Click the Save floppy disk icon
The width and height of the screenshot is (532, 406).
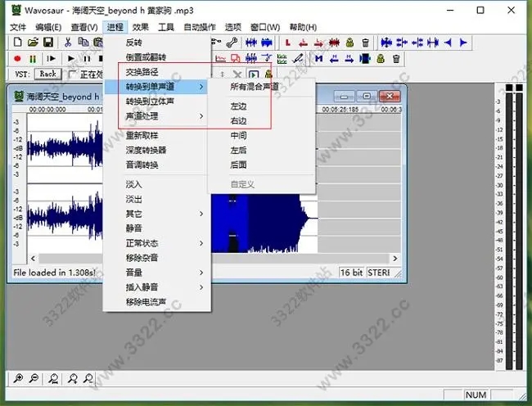(x=48, y=42)
